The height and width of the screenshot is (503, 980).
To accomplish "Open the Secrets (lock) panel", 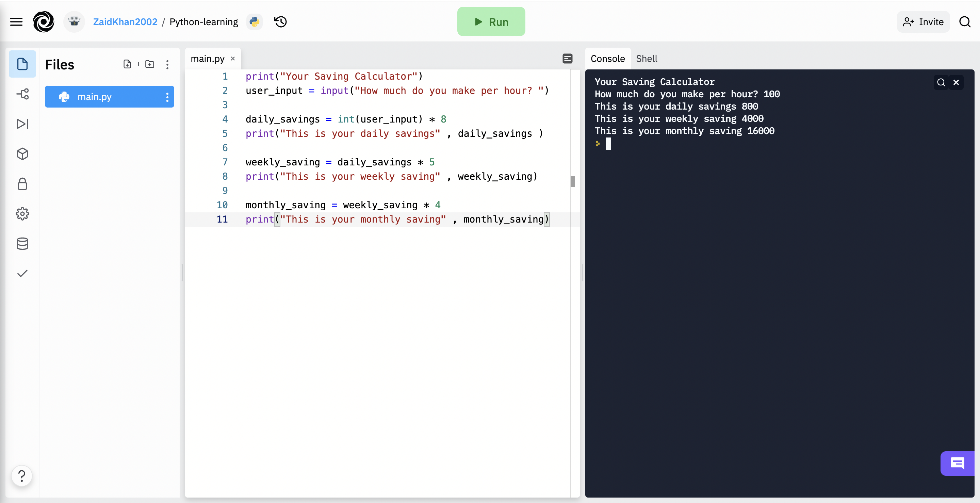I will [x=22, y=184].
